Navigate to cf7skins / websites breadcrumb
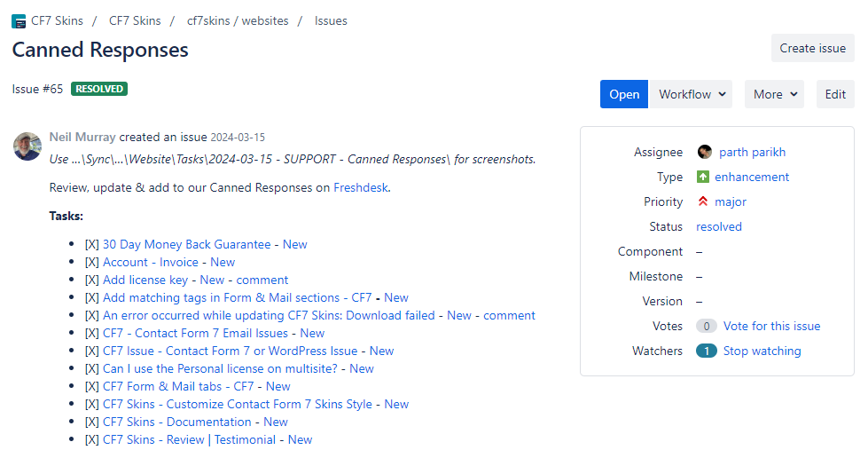The height and width of the screenshot is (450, 868). pos(238,20)
